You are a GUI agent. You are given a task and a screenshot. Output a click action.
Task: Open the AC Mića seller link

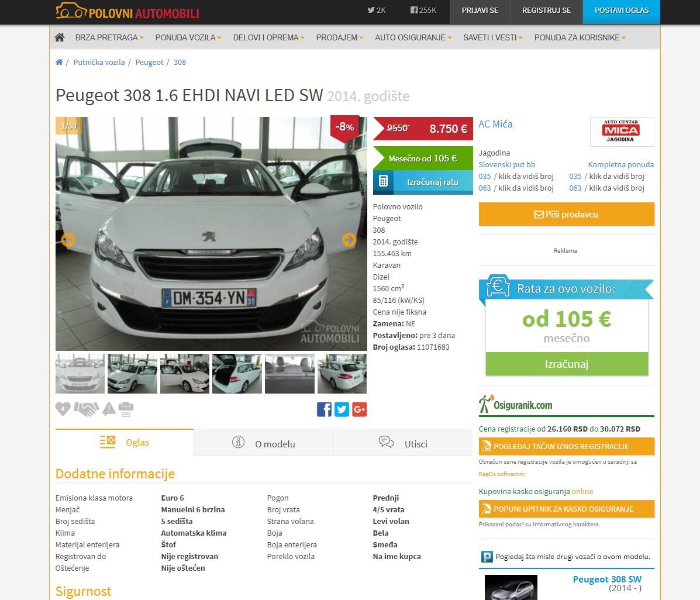point(495,124)
